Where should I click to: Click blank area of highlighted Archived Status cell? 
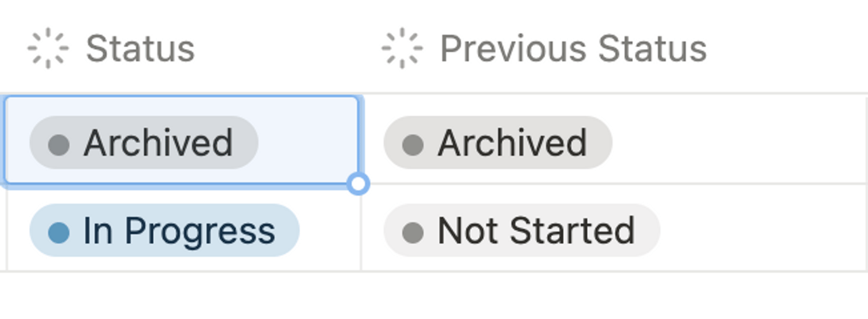click(308, 141)
